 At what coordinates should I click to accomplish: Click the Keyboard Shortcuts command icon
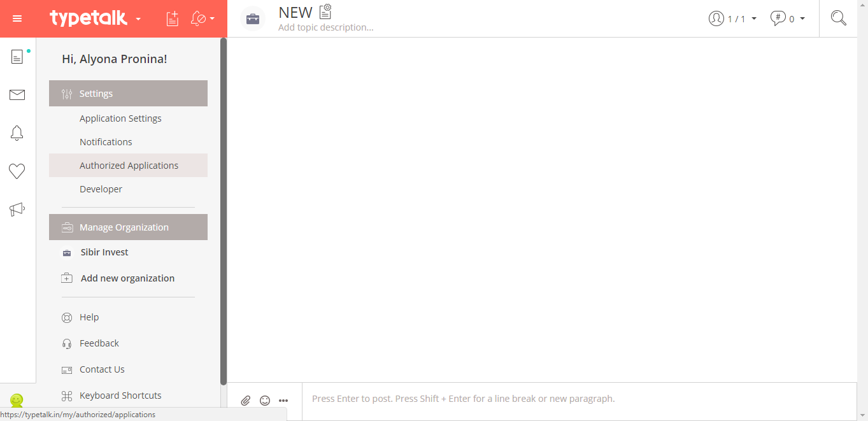67,396
